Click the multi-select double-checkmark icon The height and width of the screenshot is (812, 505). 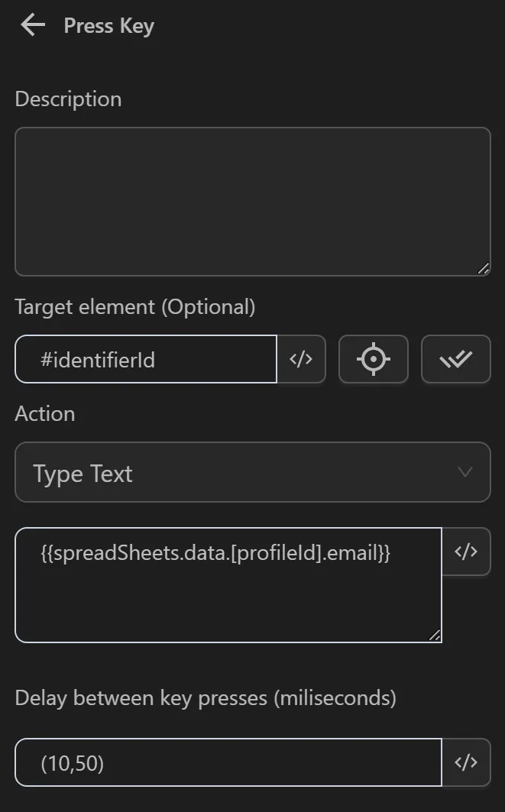tap(456, 359)
